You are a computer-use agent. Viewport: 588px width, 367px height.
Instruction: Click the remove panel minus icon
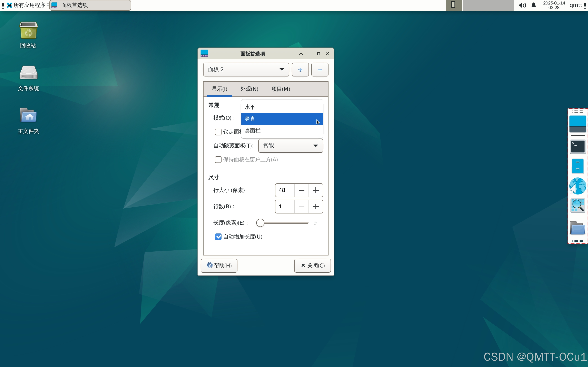point(320,70)
